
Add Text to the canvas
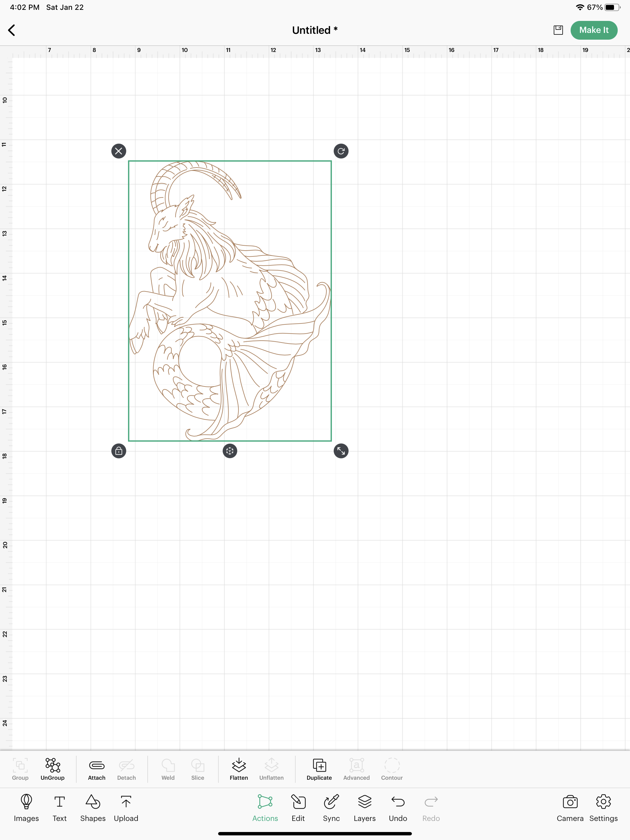click(x=59, y=808)
